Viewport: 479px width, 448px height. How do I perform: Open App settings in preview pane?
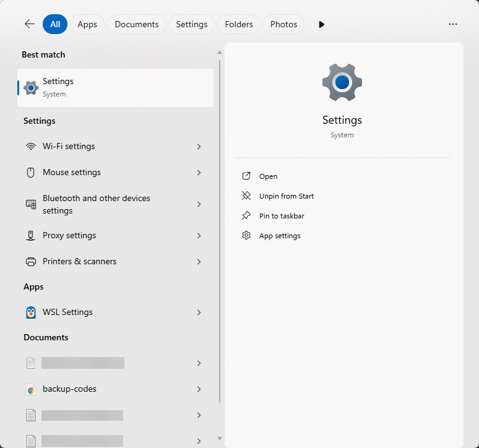click(x=280, y=236)
